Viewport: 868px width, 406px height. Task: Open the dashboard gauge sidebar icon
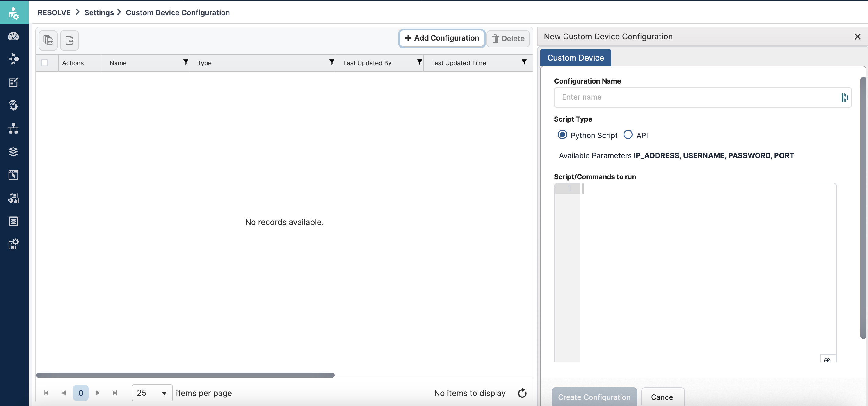pos(13,36)
